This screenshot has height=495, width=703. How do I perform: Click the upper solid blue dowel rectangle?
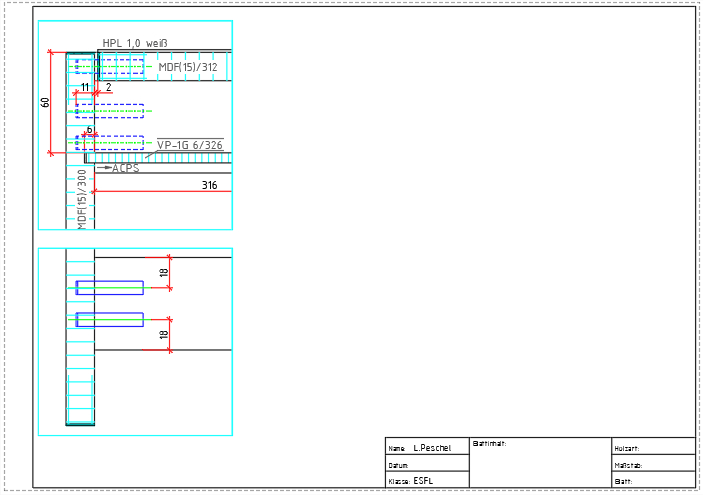[109, 288]
